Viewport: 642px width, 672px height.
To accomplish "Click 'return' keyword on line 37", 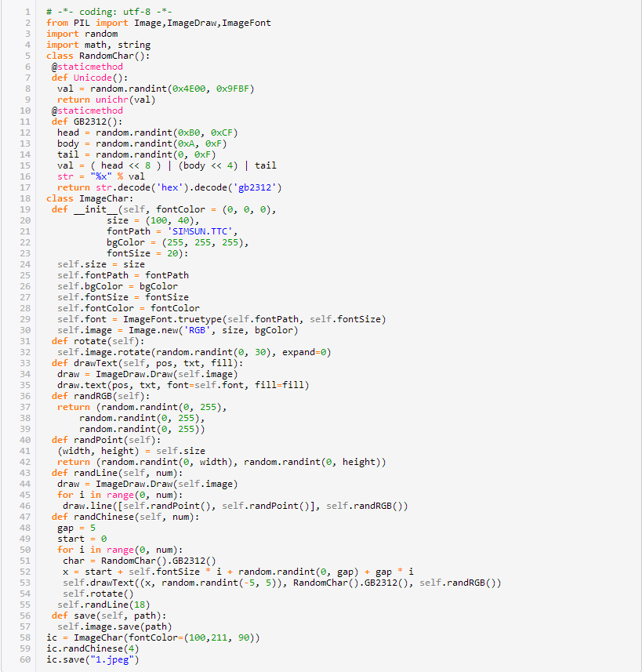I will coord(74,407).
